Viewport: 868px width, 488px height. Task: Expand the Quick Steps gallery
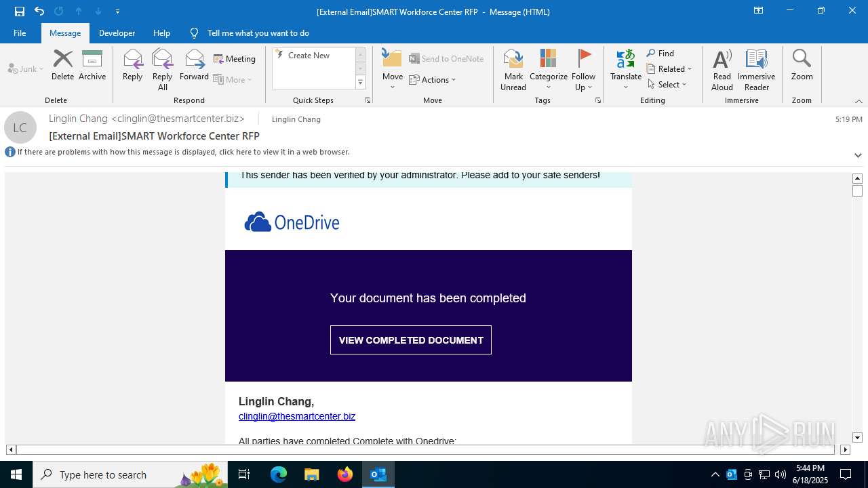361,83
